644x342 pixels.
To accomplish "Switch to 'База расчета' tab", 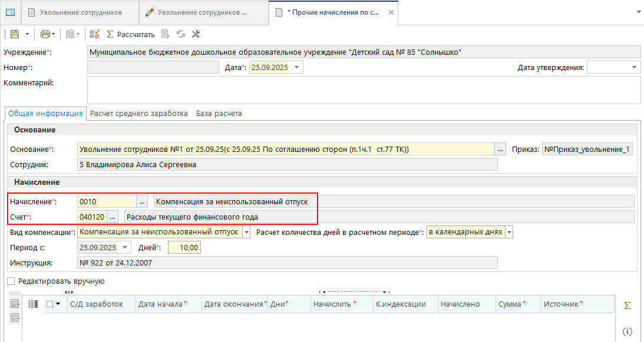I will [219, 114].
